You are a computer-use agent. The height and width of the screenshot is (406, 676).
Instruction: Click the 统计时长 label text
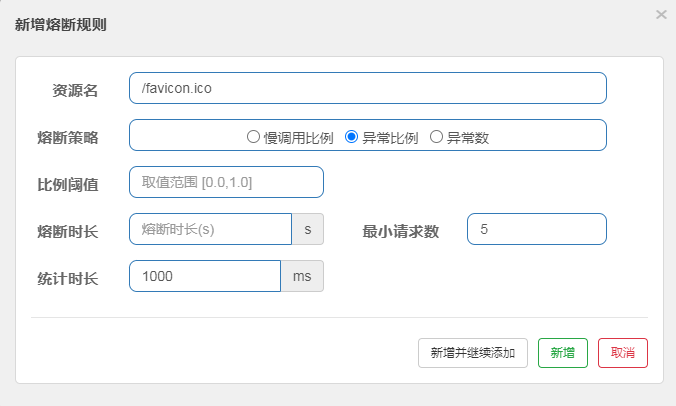point(67,278)
